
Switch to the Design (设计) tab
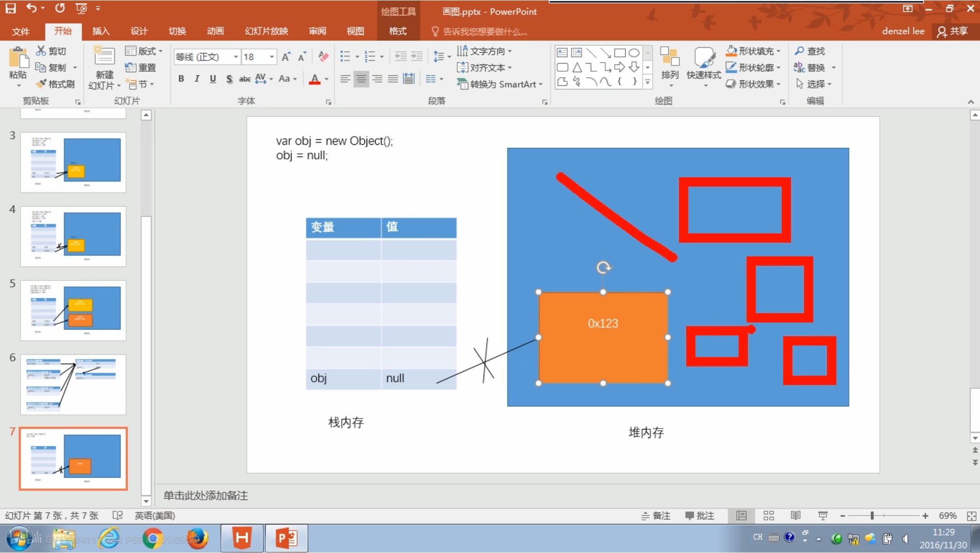(x=139, y=31)
